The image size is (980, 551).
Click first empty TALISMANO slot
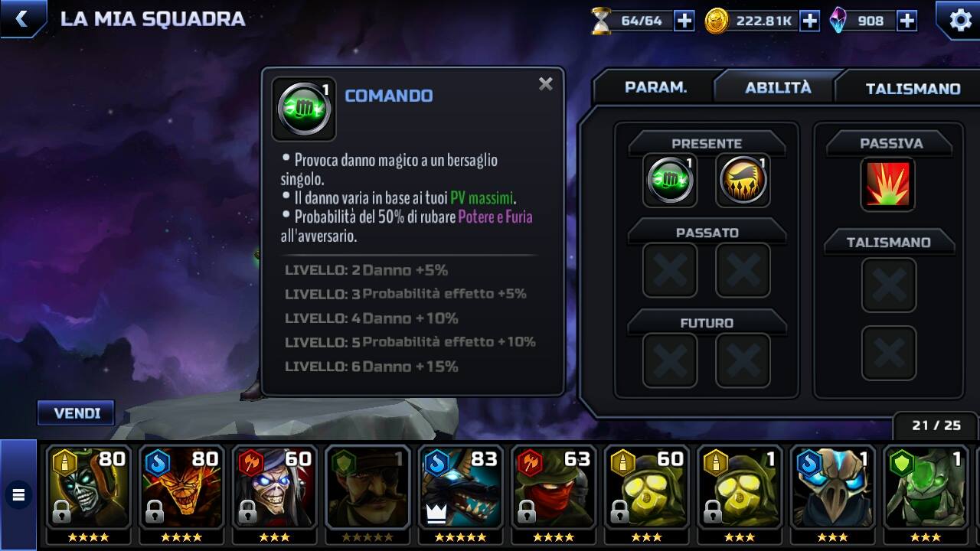pos(889,285)
